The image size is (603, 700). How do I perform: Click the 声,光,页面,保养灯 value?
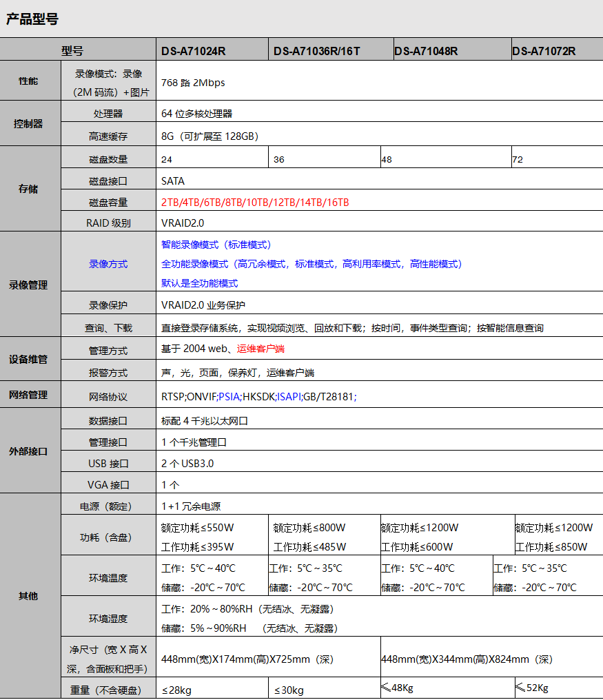click(x=238, y=373)
